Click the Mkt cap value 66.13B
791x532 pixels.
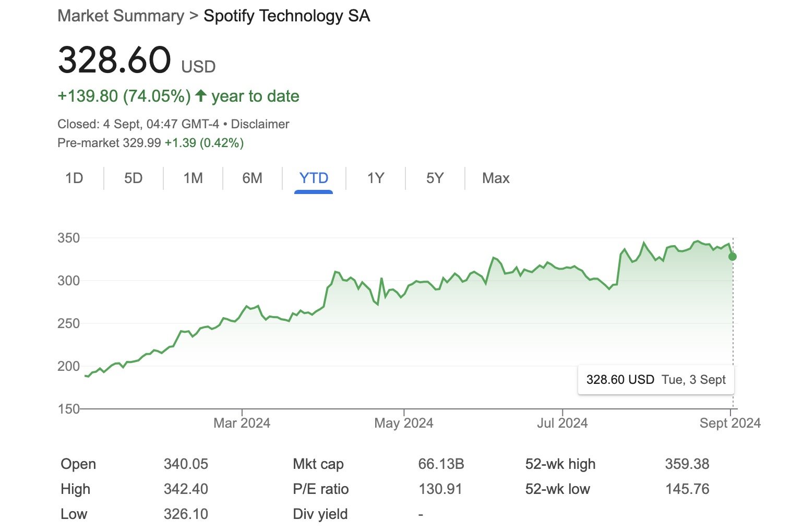pyautogui.click(x=441, y=464)
